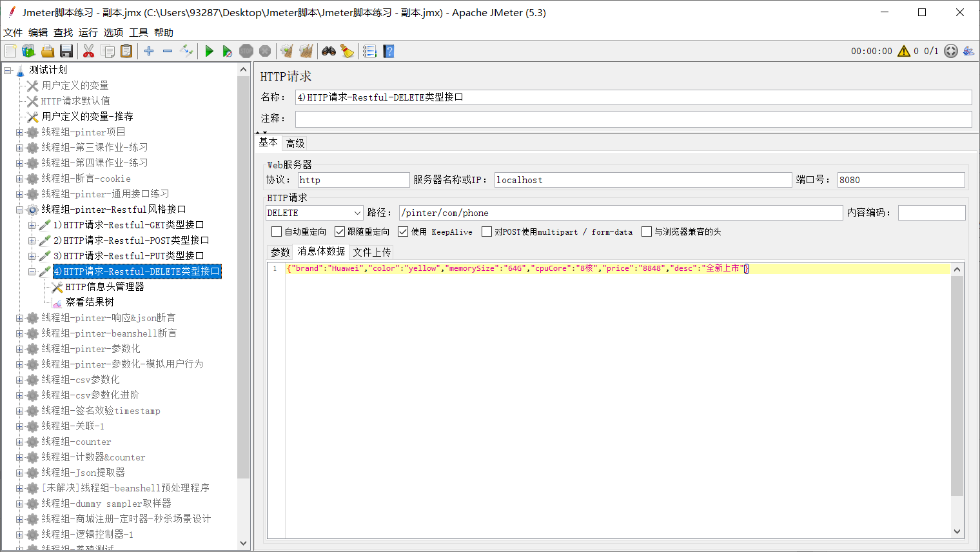Save the test plan with floppy icon

click(66, 51)
